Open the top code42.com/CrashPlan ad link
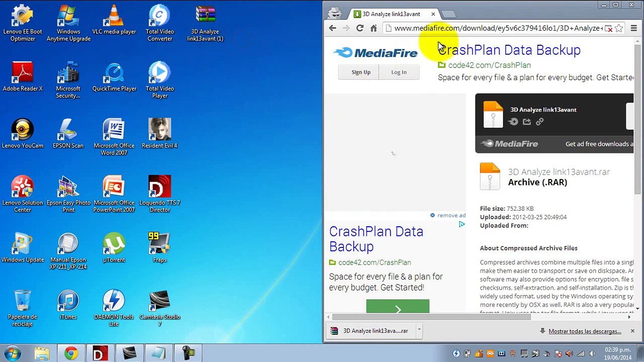 tap(489, 65)
